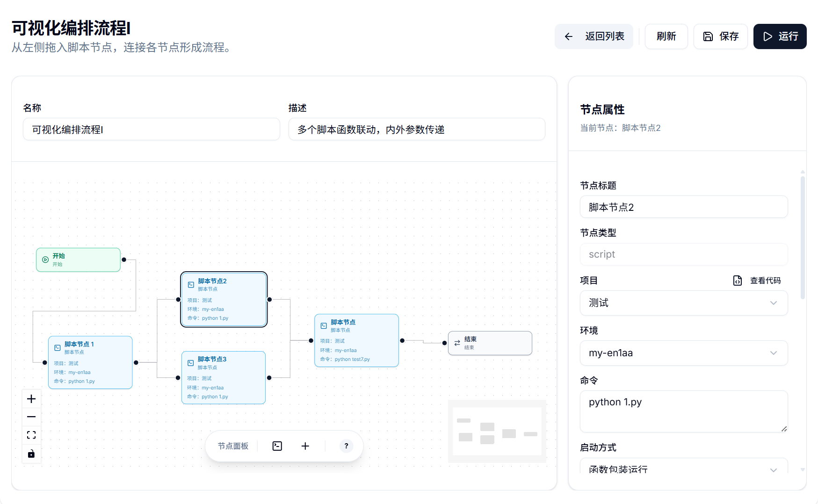
Task: Click the input handle of 脚本节点3
Action: click(x=178, y=378)
